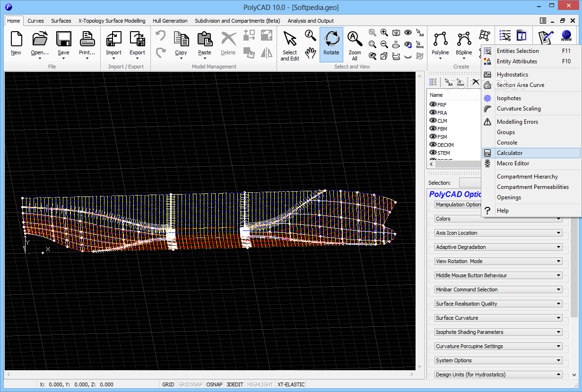Viewport: 582px width, 392px height.
Task: Select Hydrostatics menu entry
Action: [531, 75]
